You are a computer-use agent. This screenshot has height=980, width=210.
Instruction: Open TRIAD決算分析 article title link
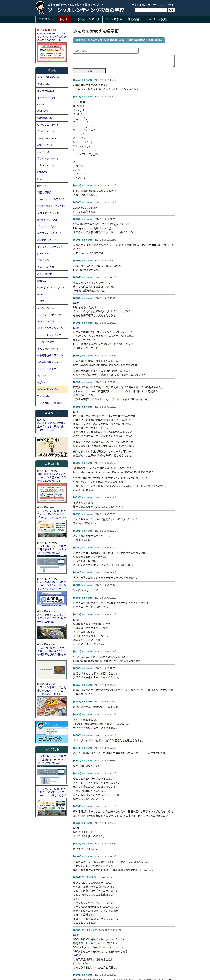(52, 653)
